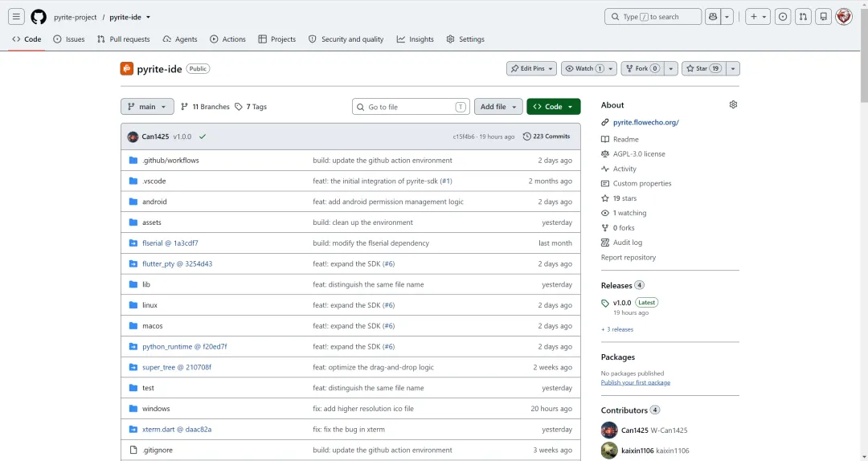868x461 pixels.
Task: Open commit hash c15f4b6
Action: point(464,137)
